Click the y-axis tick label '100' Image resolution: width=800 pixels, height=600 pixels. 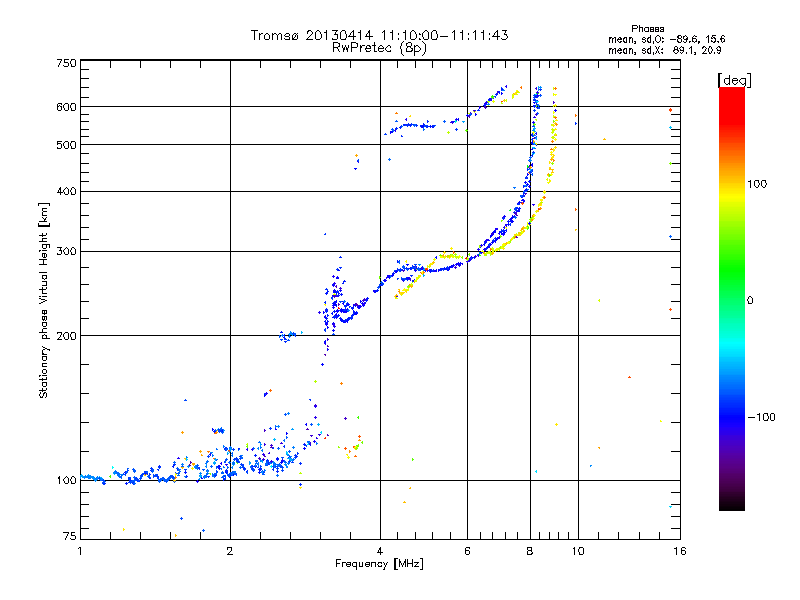pyautogui.click(x=66, y=480)
